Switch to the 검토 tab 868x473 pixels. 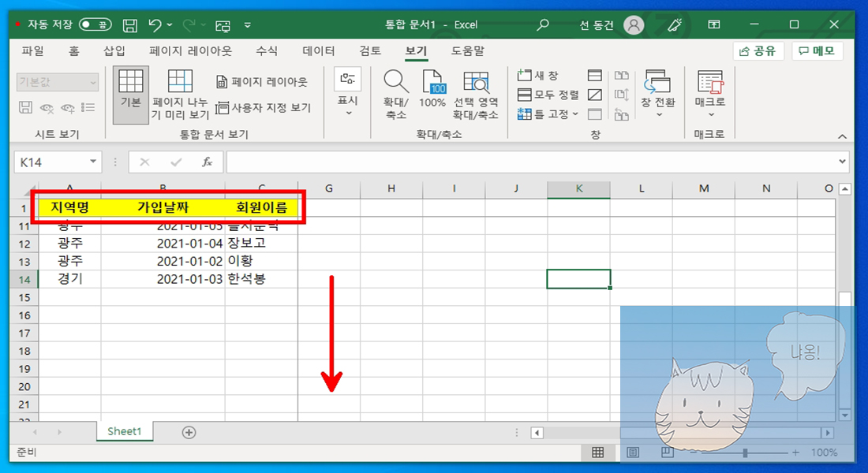(x=370, y=51)
